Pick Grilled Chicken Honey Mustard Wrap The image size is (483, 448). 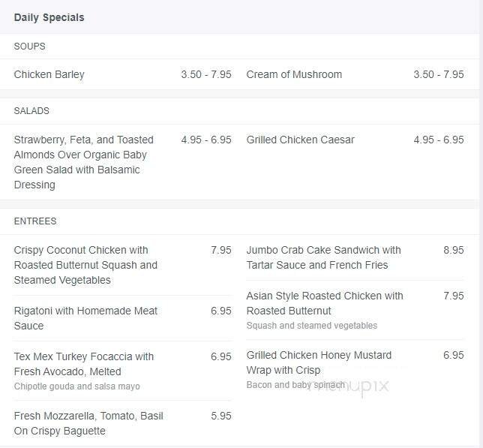click(319, 362)
